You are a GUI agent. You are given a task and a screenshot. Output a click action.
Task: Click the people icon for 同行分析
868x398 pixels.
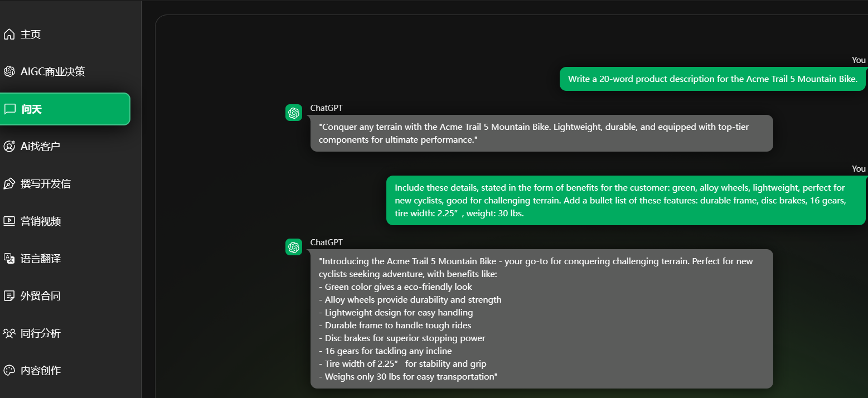[9, 333]
